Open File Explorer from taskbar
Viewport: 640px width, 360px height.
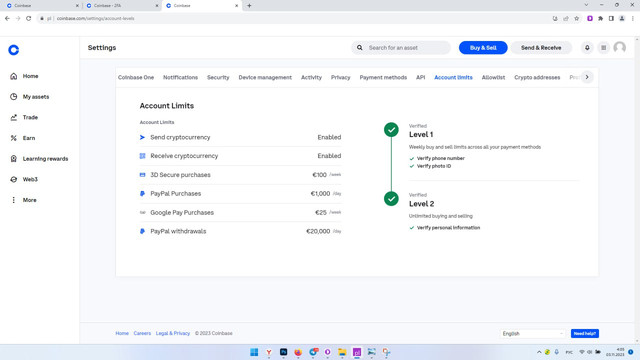(x=342, y=352)
